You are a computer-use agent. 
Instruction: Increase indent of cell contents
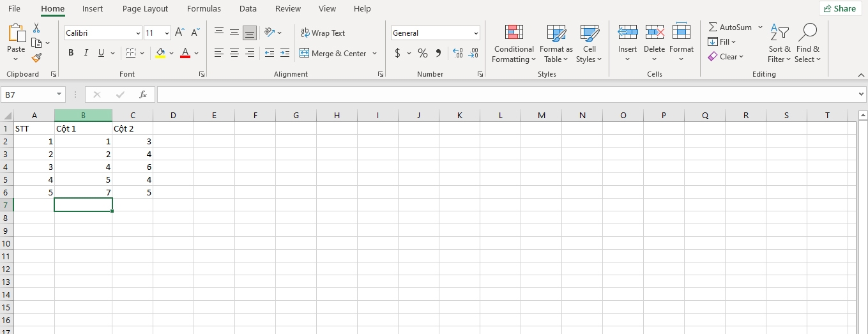coord(285,53)
